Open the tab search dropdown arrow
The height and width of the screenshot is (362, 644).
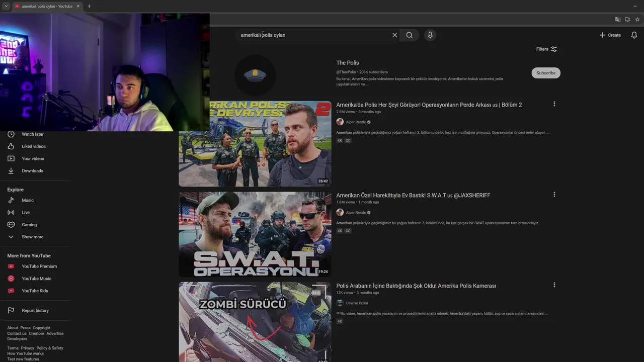6,6
